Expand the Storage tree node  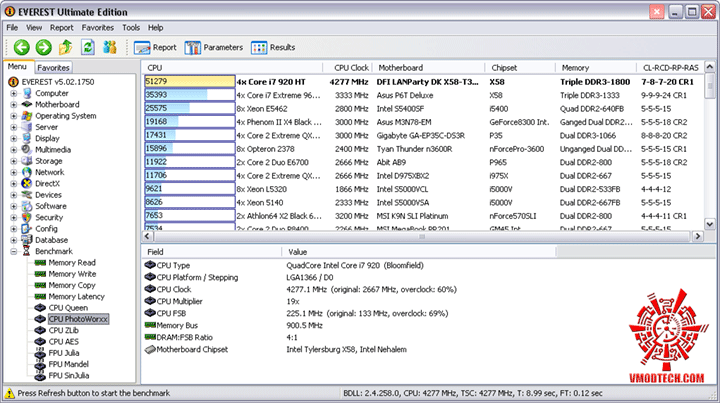click(x=14, y=161)
